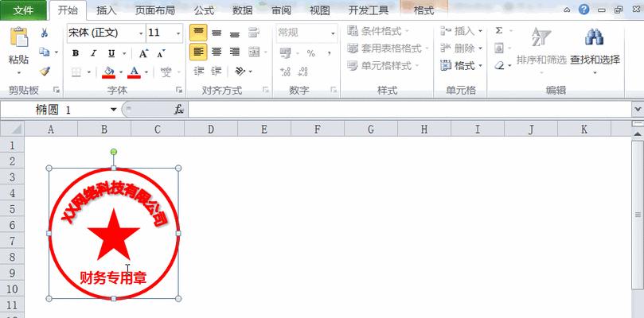
Task: Click the Comma Style icon
Action: [329, 53]
